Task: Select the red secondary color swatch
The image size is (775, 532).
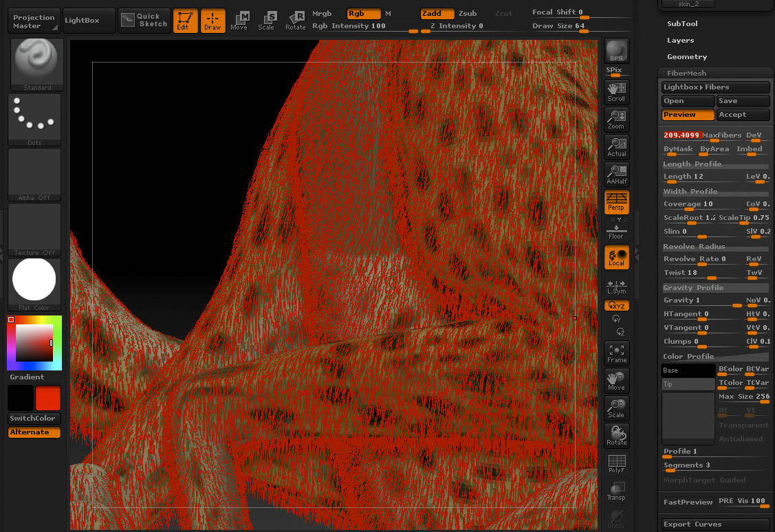Action: tap(48, 399)
